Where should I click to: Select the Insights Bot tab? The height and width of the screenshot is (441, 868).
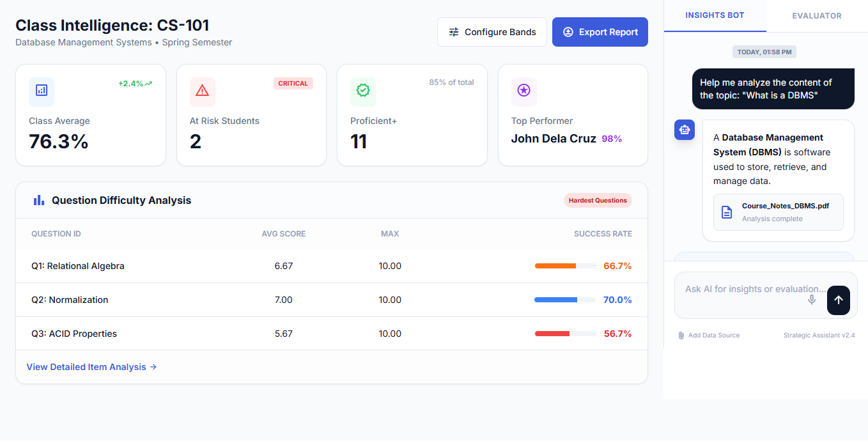coord(715,15)
